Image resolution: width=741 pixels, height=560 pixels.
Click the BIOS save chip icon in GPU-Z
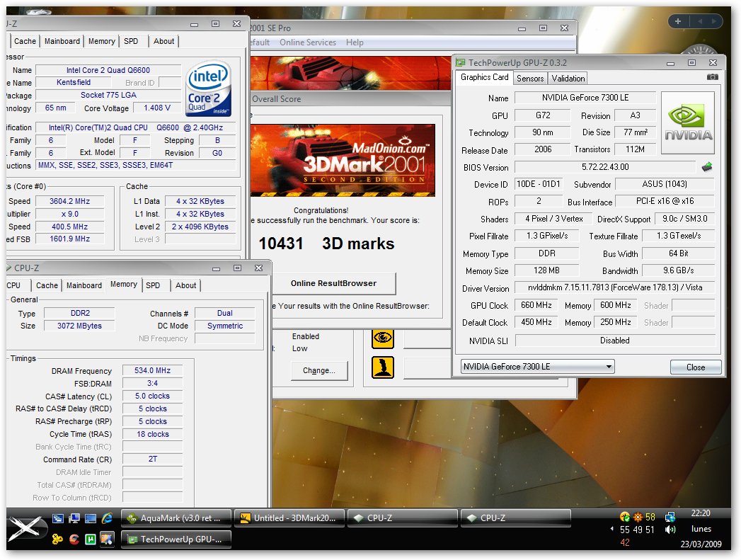(707, 167)
